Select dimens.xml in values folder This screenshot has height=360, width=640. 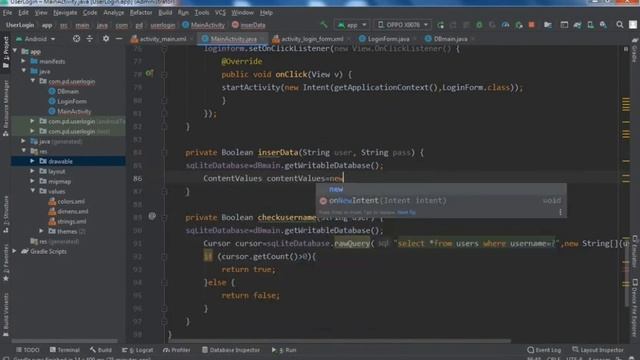(68, 211)
